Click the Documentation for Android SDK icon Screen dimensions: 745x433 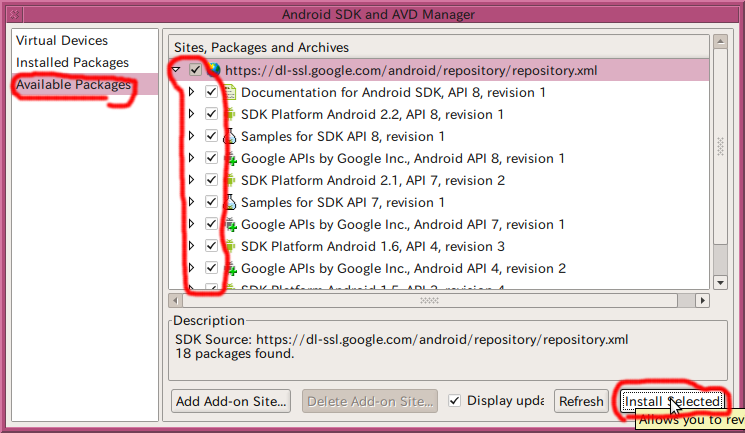(230, 92)
